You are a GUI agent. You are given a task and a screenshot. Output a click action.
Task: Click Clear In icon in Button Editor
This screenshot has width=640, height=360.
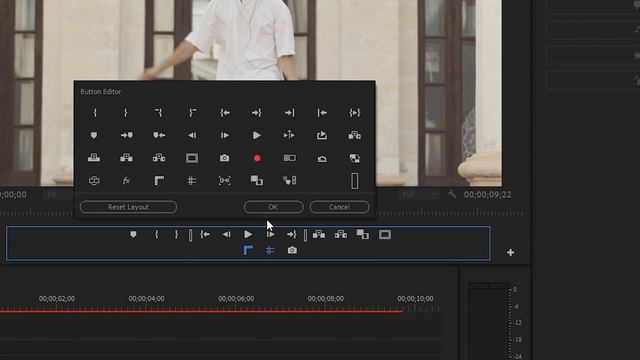159,113
